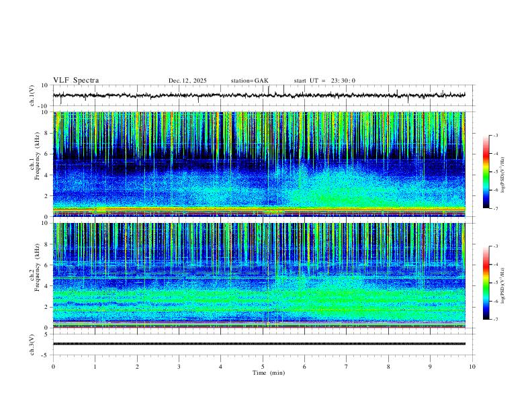Click the ch.2 'Frequency (kHz)' axis label

(38, 267)
